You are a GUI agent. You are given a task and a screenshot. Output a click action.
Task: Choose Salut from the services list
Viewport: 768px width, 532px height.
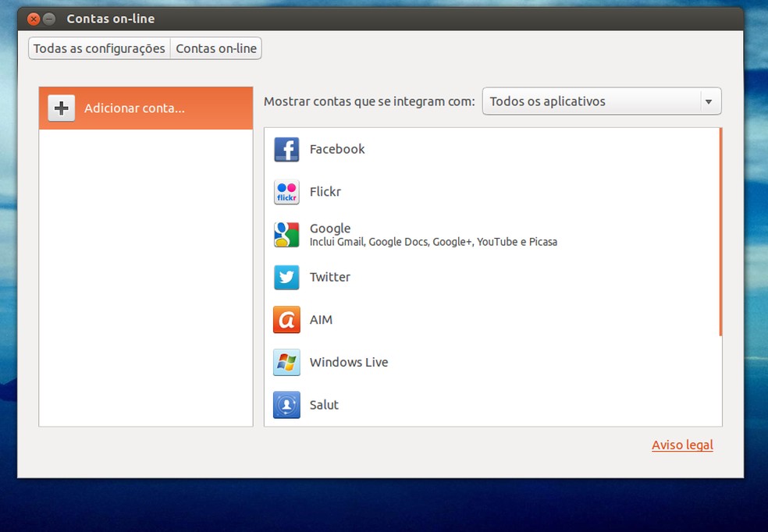point(322,405)
